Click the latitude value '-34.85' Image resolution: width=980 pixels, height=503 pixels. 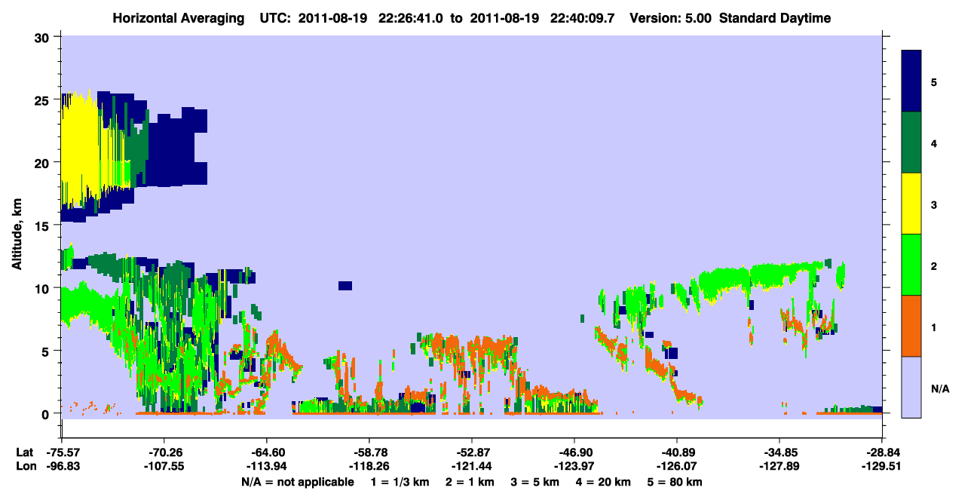pyautogui.click(x=779, y=452)
